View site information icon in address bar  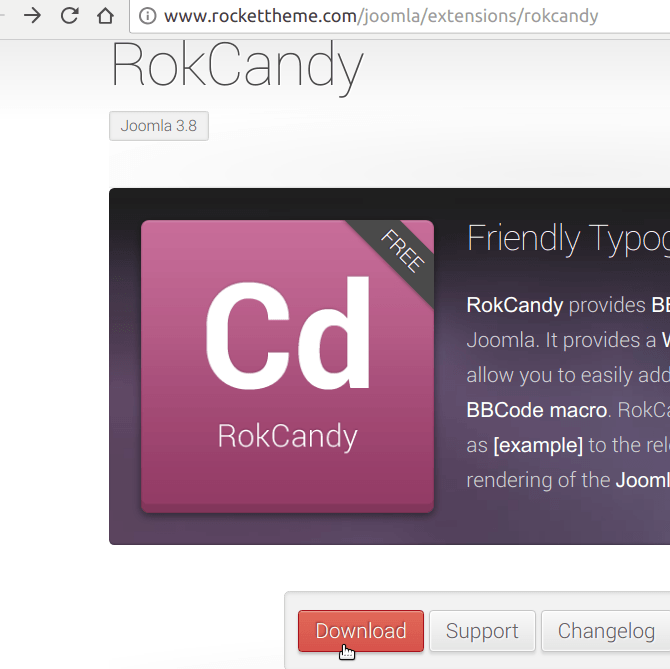point(148,16)
